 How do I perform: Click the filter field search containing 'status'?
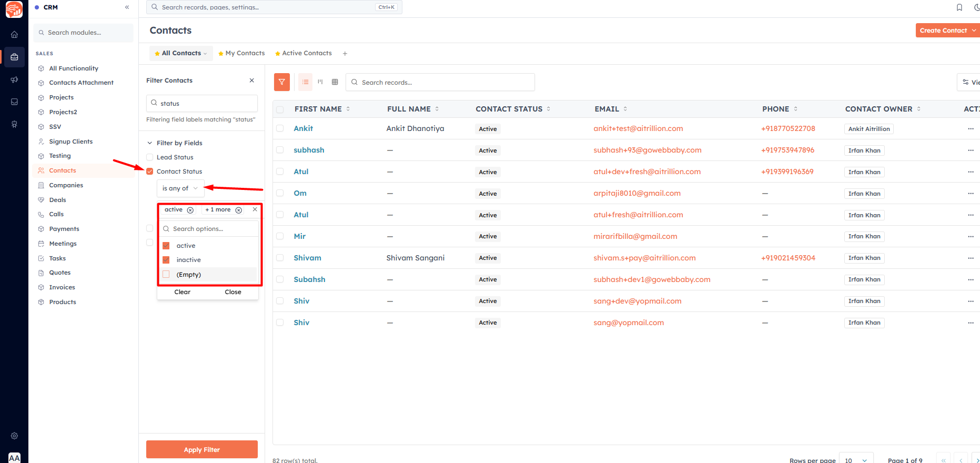click(x=202, y=103)
